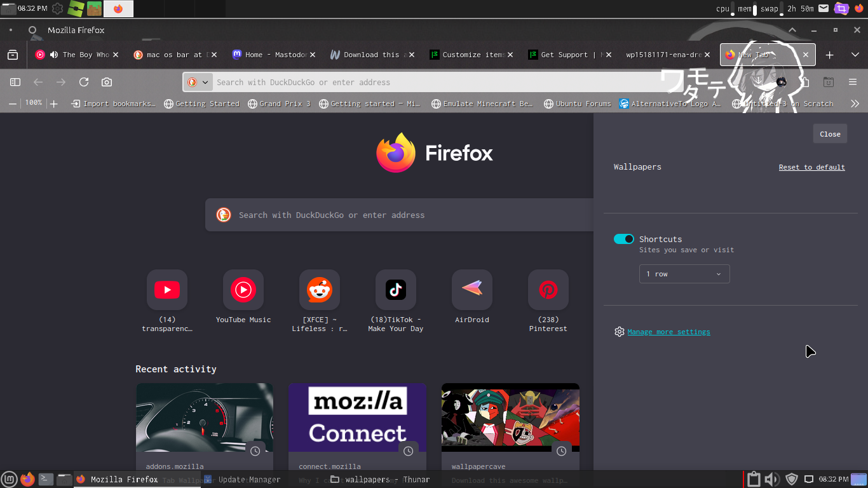
Task: Open the Getting Started bookmark
Action: (201, 104)
